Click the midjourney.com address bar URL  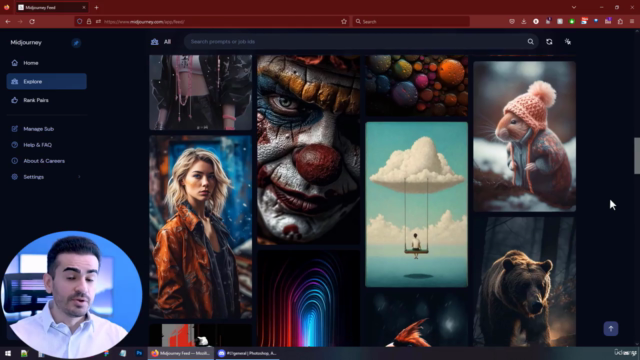click(x=144, y=22)
